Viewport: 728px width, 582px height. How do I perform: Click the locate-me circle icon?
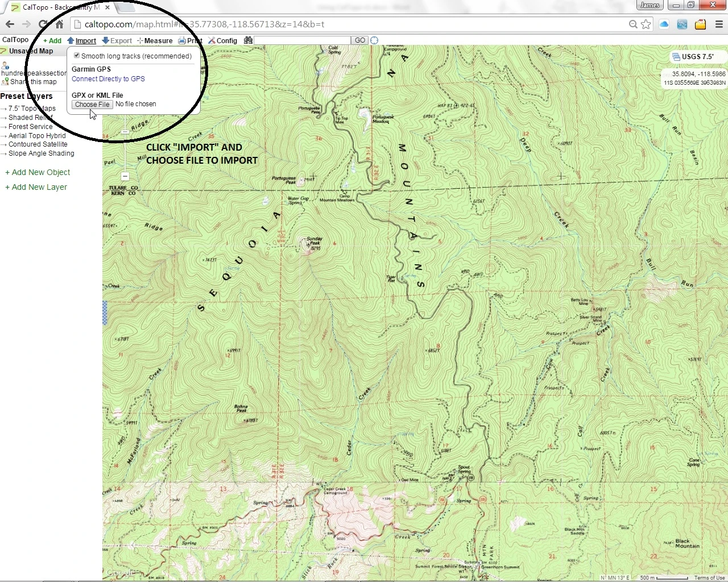374,40
